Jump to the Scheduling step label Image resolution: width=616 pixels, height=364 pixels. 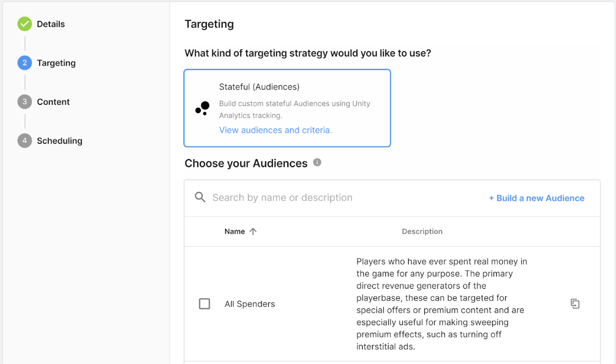tap(59, 141)
